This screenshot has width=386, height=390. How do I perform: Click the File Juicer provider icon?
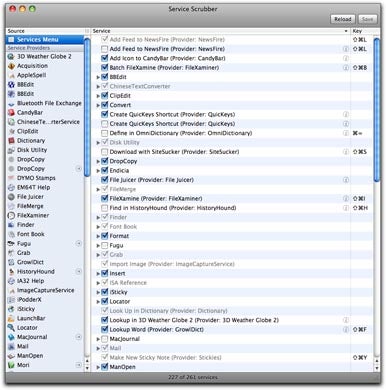tap(11, 197)
